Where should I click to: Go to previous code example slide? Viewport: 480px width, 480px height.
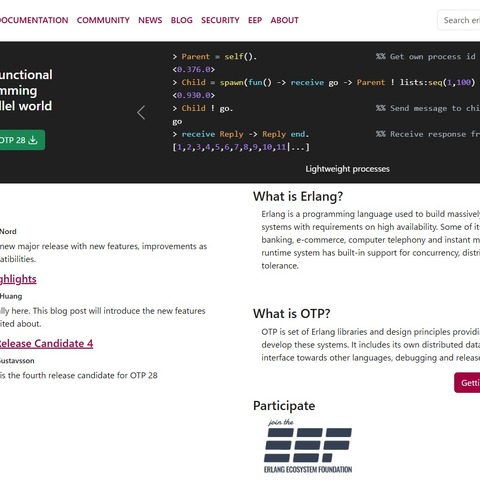click(141, 112)
